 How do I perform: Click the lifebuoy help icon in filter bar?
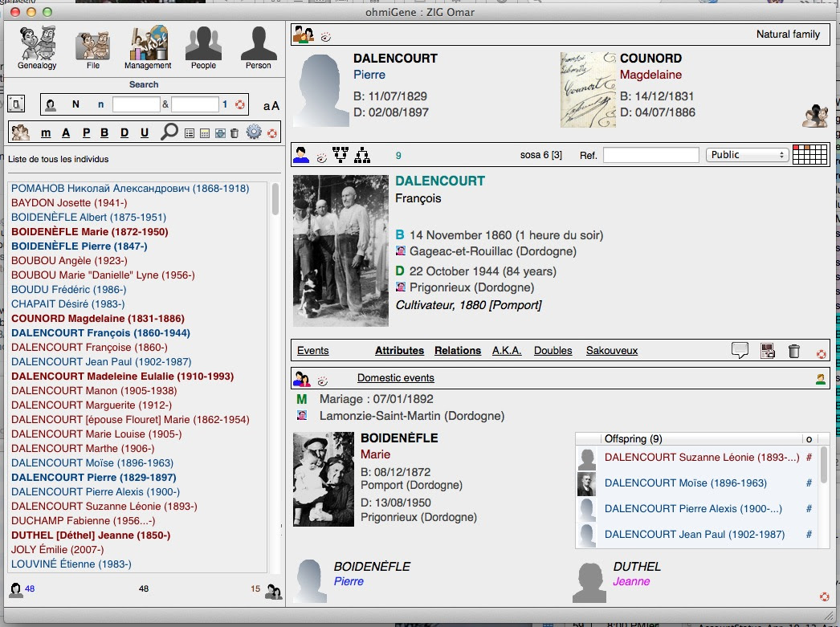[x=272, y=133]
